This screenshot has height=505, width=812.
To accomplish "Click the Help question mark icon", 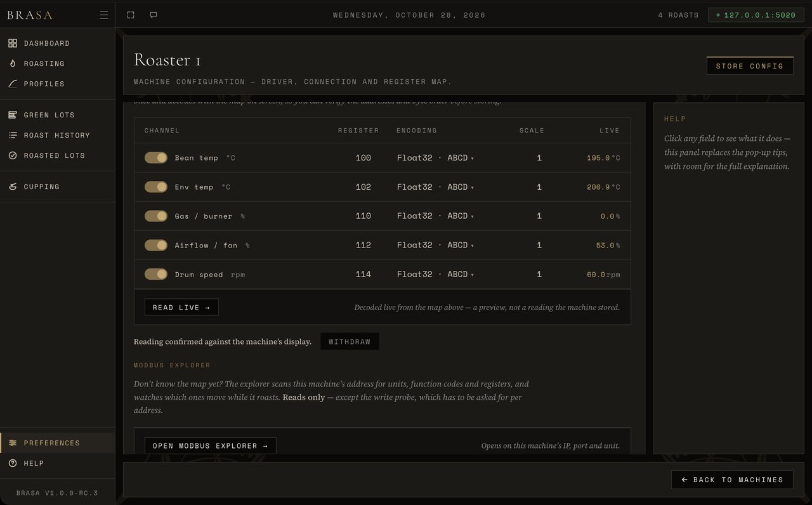I will point(13,463).
